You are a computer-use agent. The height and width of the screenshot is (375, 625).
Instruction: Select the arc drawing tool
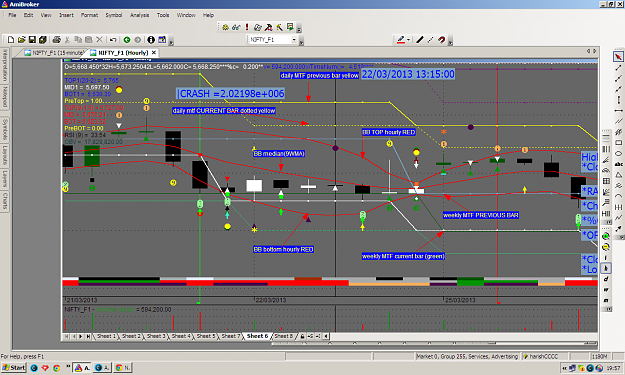(618, 196)
